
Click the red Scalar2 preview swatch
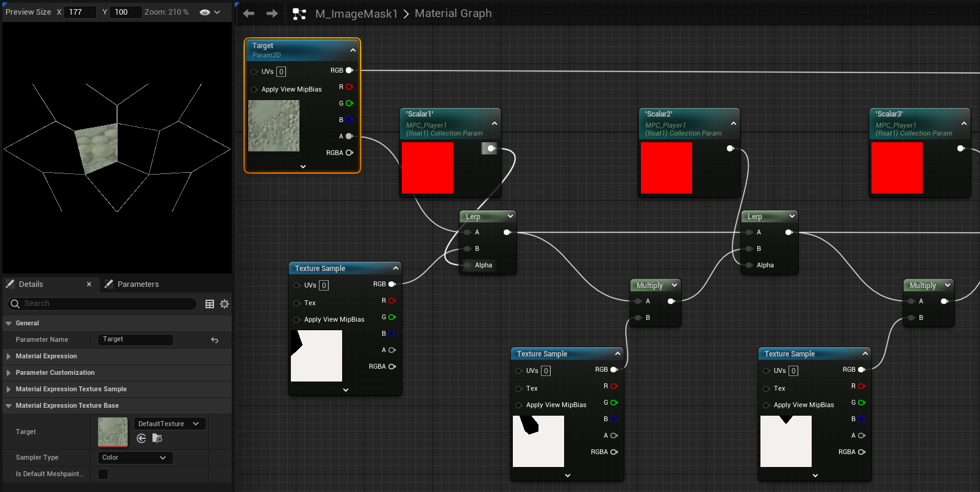point(667,168)
